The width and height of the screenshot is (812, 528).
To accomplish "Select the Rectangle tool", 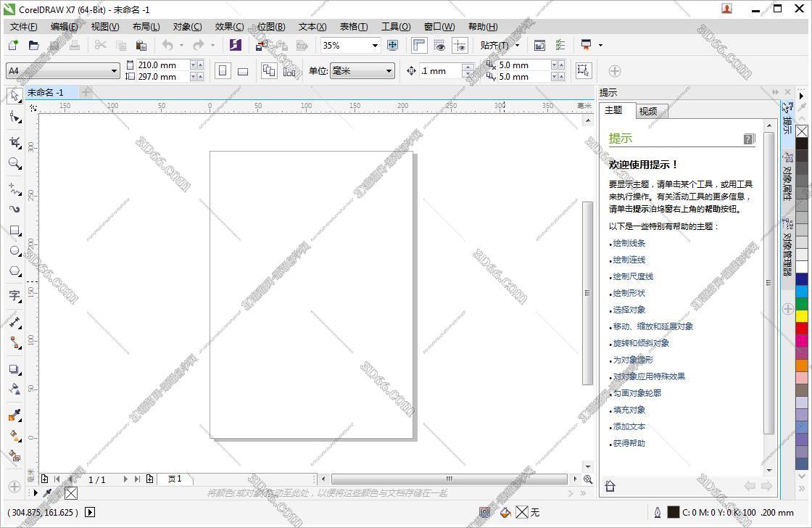I will point(14,230).
